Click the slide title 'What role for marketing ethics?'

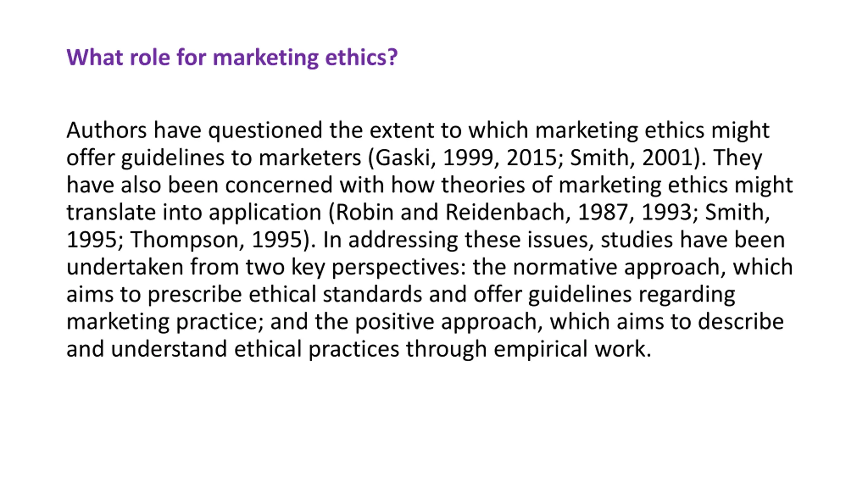click(232, 57)
